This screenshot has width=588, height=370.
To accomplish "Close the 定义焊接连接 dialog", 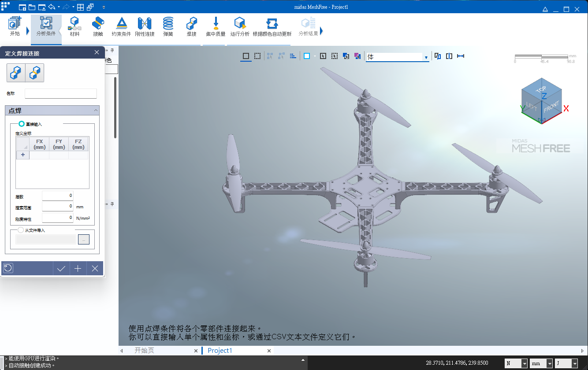I will point(97,52).
